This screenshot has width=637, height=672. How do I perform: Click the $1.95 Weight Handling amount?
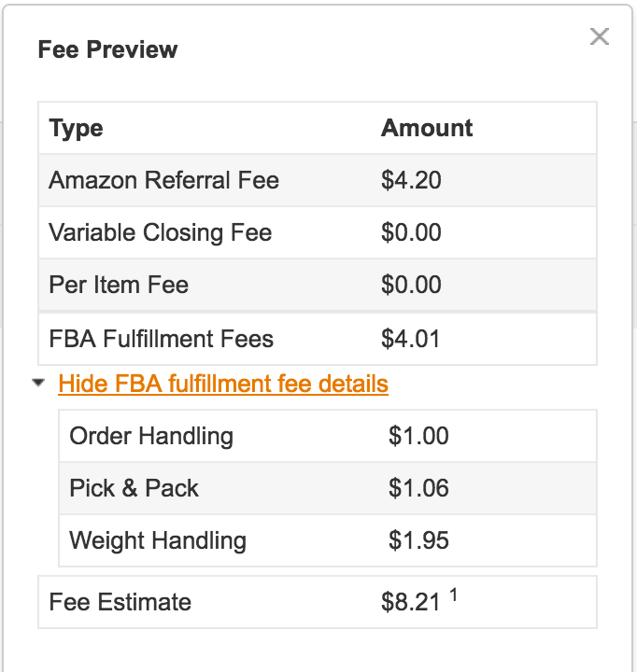(418, 540)
